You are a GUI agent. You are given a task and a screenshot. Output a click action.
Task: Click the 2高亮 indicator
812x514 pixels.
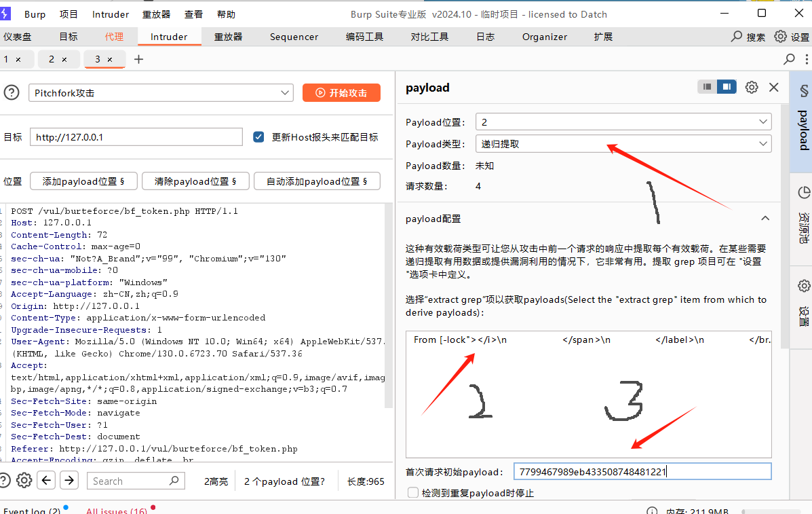pos(216,481)
